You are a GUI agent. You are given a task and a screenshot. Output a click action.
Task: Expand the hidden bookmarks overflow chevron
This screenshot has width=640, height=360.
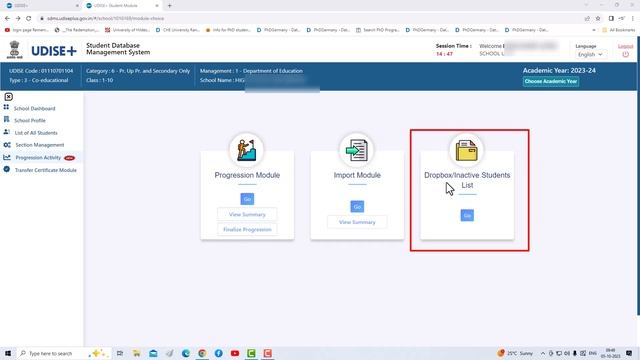coord(593,30)
